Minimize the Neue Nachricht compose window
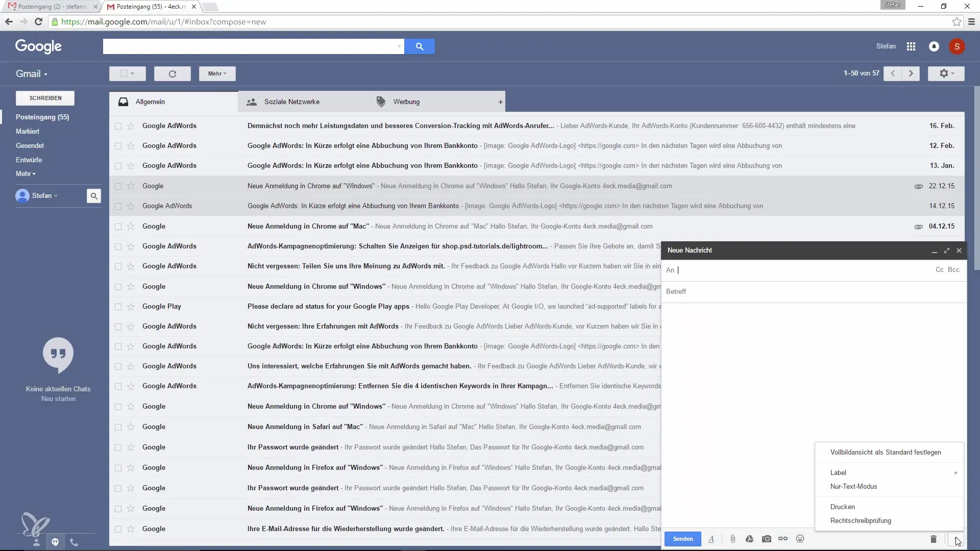980x551 pixels. coord(934,251)
